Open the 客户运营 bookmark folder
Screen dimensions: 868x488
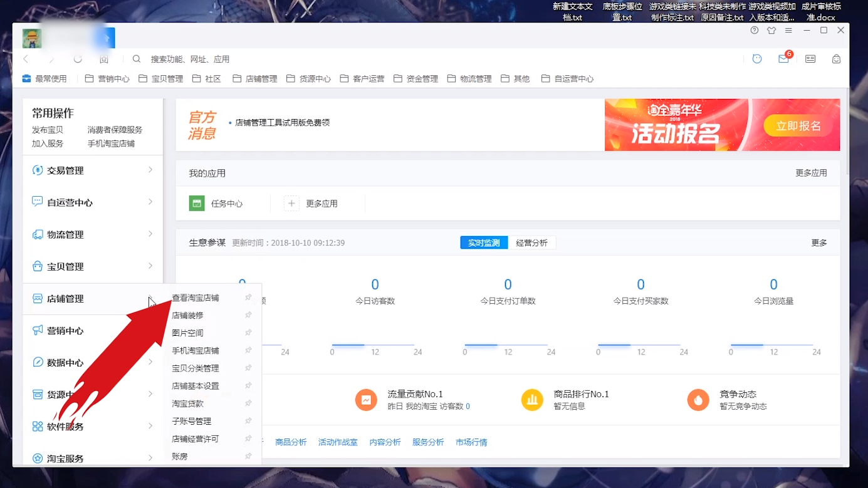(x=362, y=79)
